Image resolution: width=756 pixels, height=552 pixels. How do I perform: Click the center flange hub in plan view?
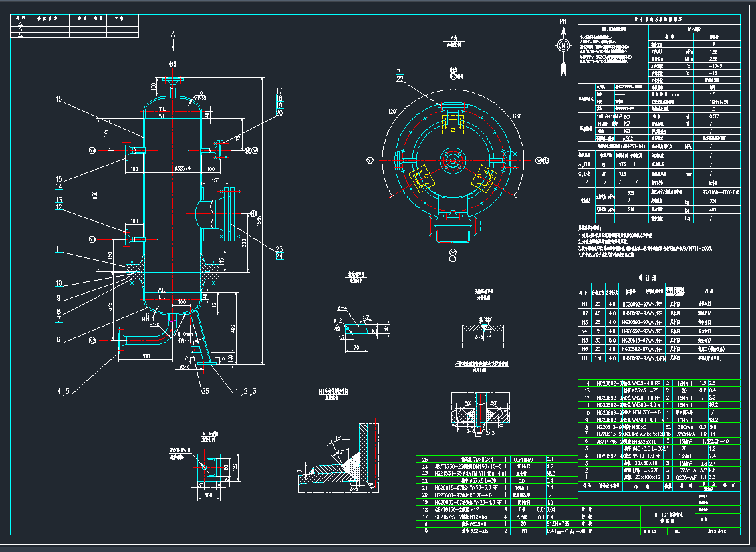click(453, 160)
